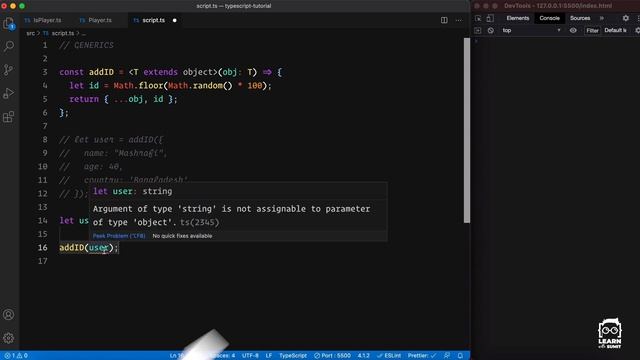The height and width of the screenshot is (360, 640).
Task: Click the DevTools console prompt chevron
Action: [476, 41]
